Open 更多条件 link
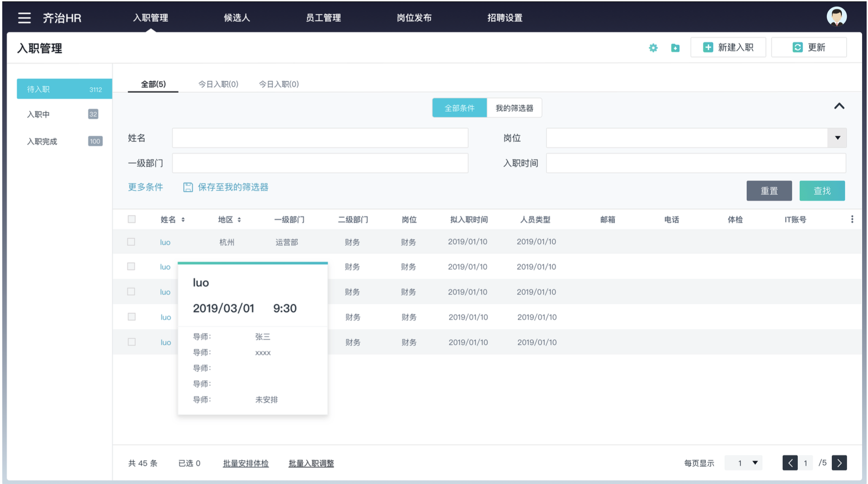This screenshot has width=868, height=484. (145, 187)
